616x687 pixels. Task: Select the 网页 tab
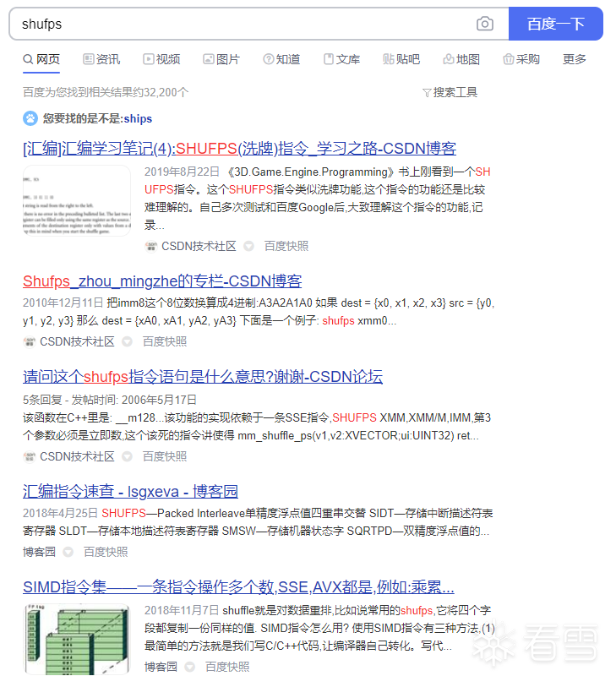[x=41, y=59]
